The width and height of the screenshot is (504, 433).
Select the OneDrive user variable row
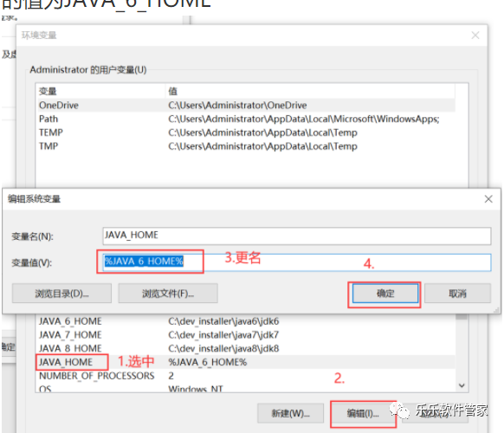245,105
